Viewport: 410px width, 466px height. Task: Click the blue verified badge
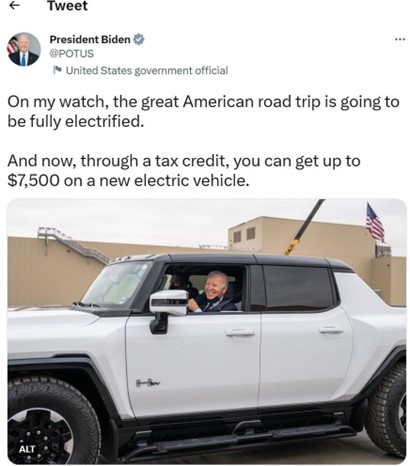[x=139, y=39]
